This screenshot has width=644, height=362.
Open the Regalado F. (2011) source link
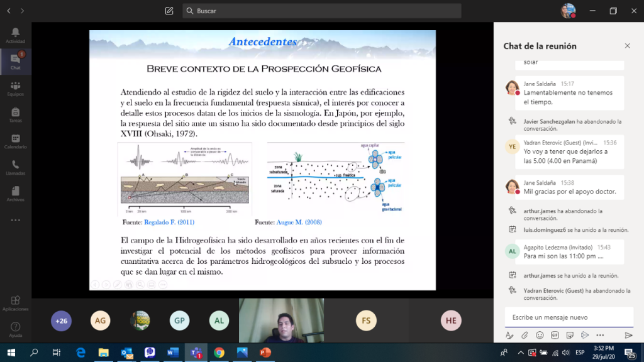coord(169,222)
